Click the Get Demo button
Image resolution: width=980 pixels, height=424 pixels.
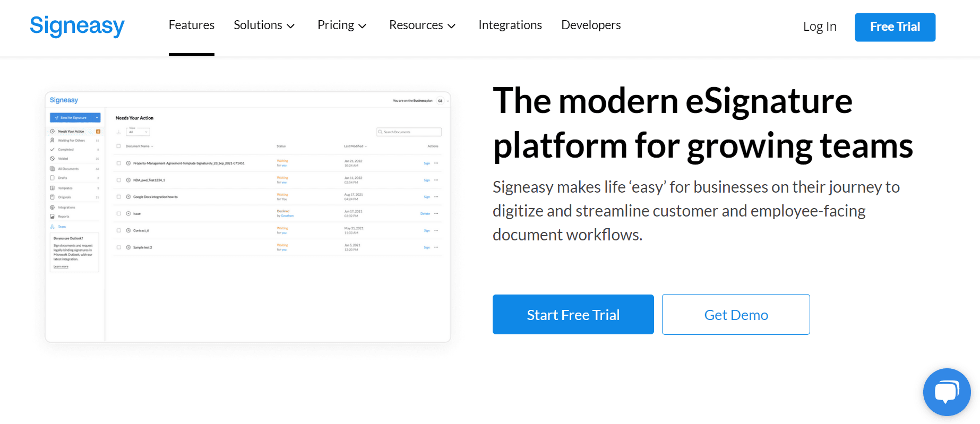(736, 315)
